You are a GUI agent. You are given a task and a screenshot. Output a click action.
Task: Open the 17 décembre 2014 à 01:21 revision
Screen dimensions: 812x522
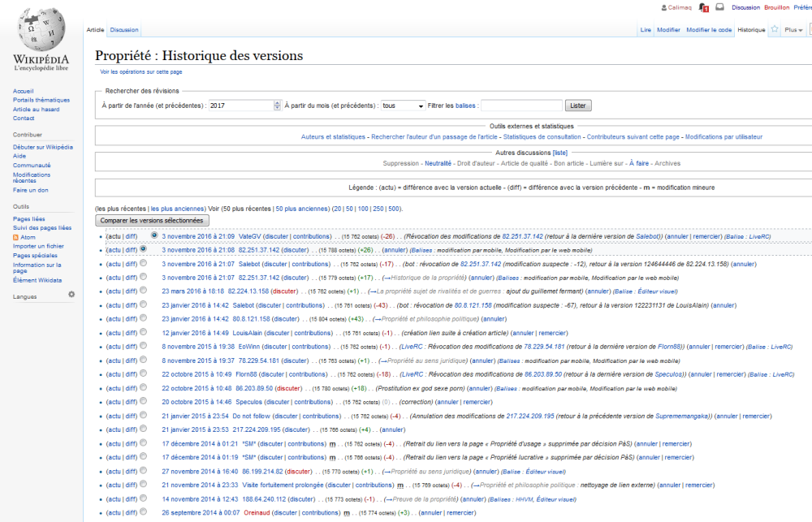point(200,444)
